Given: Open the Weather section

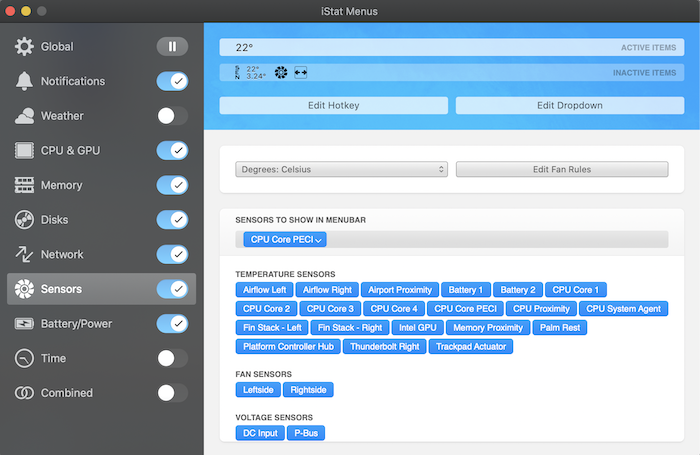Looking at the screenshot, I should tap(62, 116).
